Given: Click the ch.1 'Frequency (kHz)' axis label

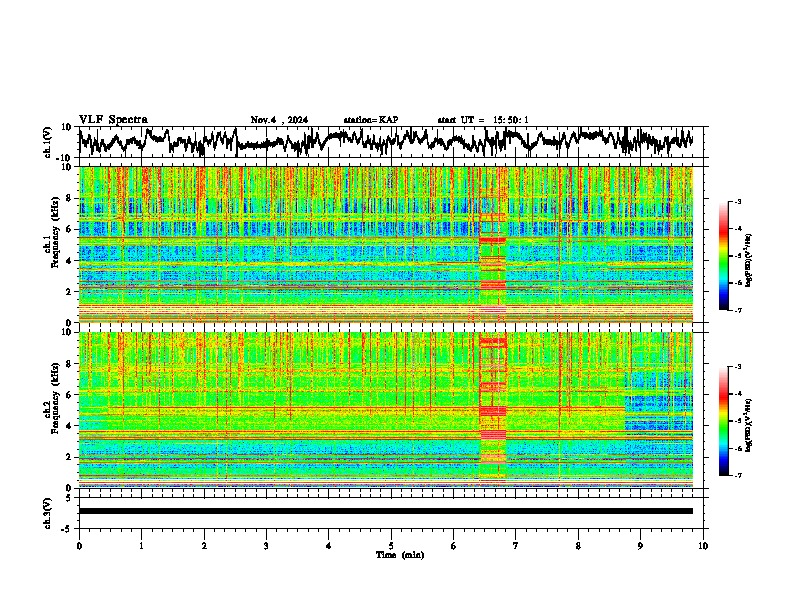Looking at the screenshot, I should [55, 233].
